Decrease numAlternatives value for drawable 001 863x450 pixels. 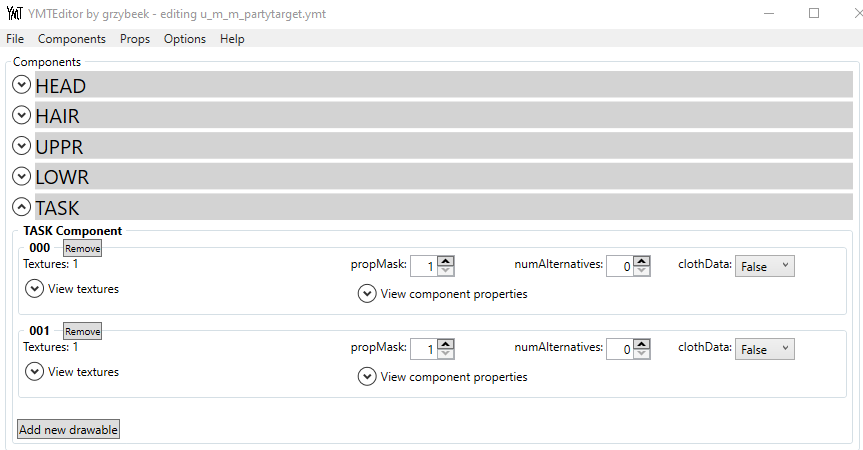642,353
